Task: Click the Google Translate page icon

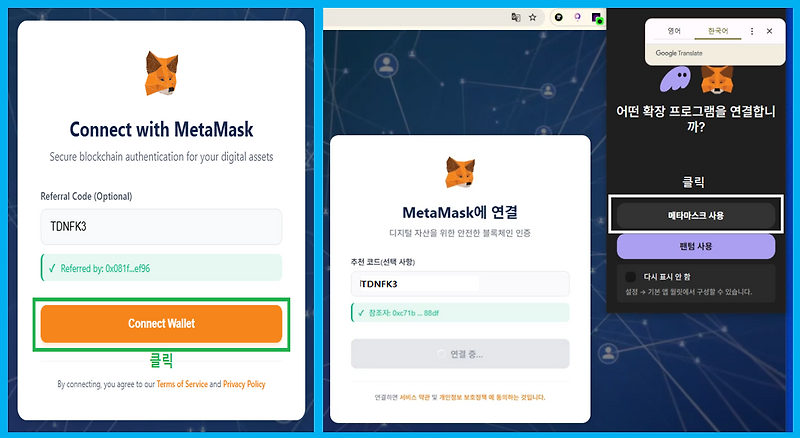Action: point(516,17)
